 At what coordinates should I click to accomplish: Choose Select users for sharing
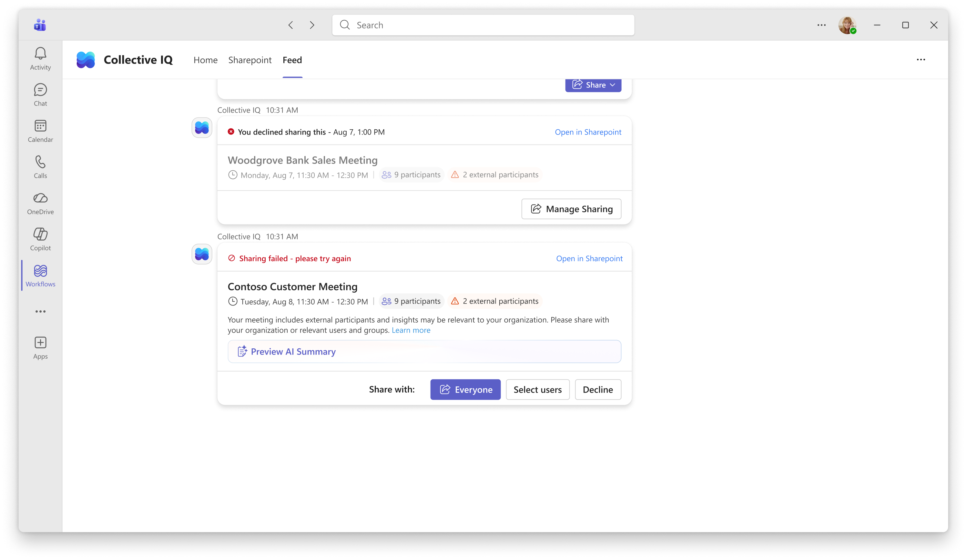click(538, 389)
